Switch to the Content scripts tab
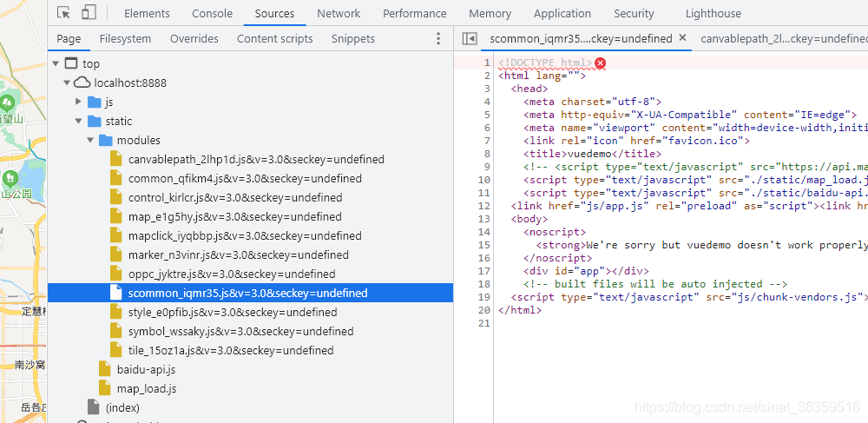 pos(274,39)
